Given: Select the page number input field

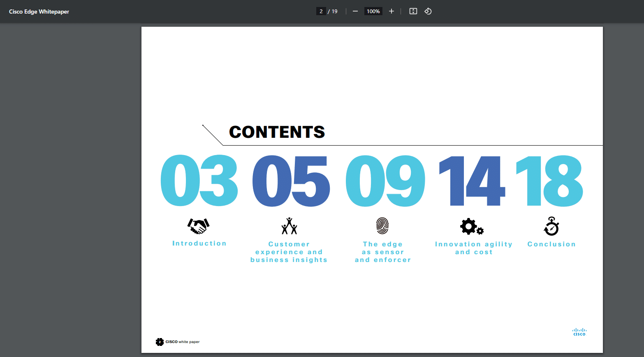Looking at the screenshot, I should (321, 12).
